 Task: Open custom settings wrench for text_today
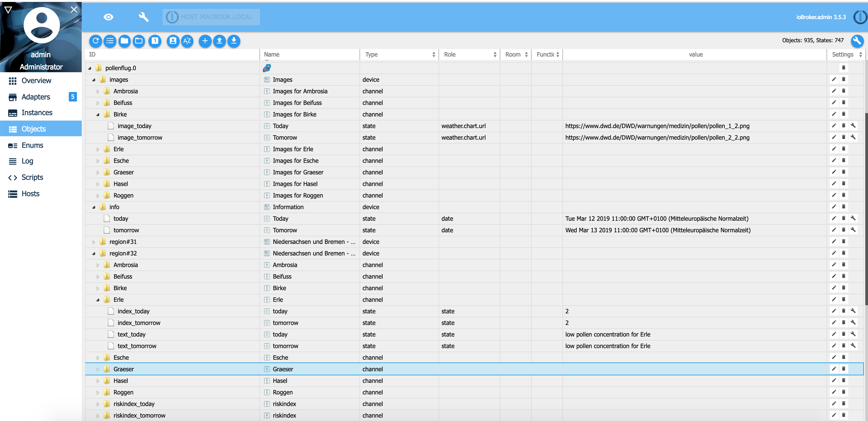point(853,334)
